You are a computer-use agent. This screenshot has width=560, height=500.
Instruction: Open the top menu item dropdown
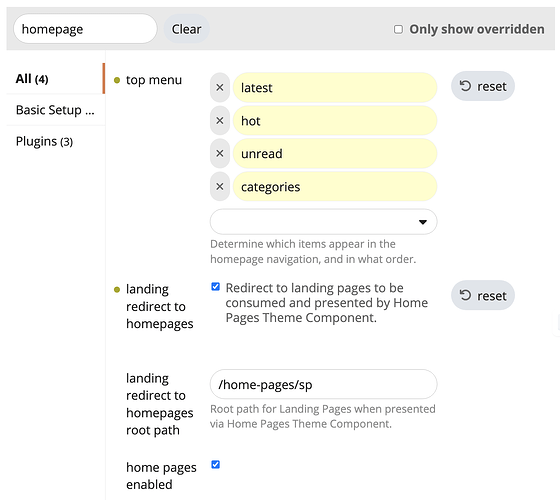point(324,222)
